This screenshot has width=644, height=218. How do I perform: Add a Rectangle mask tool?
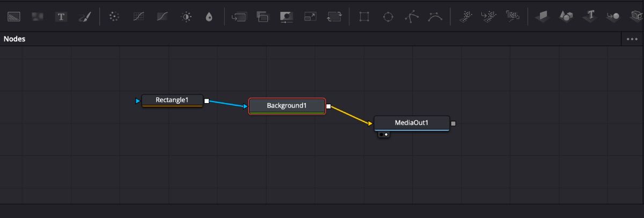coord(364,17)
